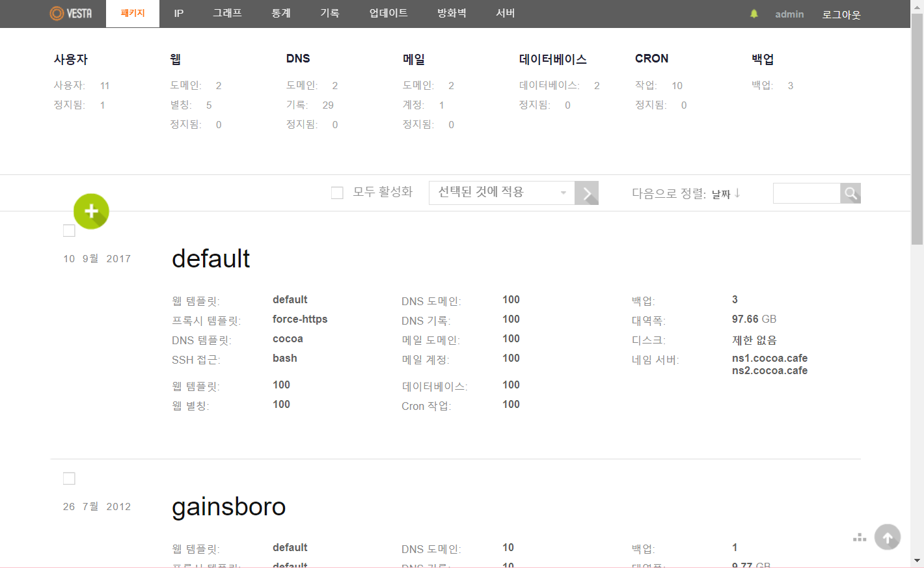924x568 pixels.
Task: Check the 모두 활성화 checkbox
Action: [337, 193]
